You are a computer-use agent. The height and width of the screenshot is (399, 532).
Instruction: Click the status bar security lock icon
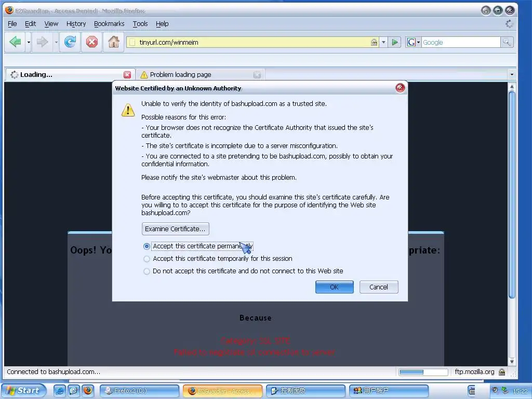tap(502, 372)
